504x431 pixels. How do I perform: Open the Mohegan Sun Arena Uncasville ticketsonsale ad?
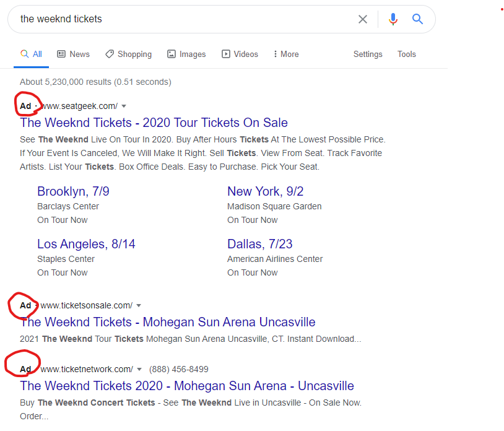168,322
